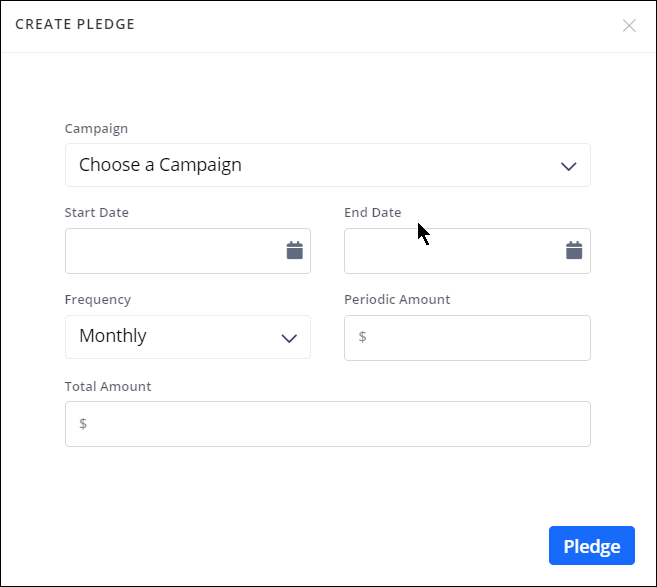Click into the Periodic Amount field
The image size is (657, 587).
click(476, 338)
